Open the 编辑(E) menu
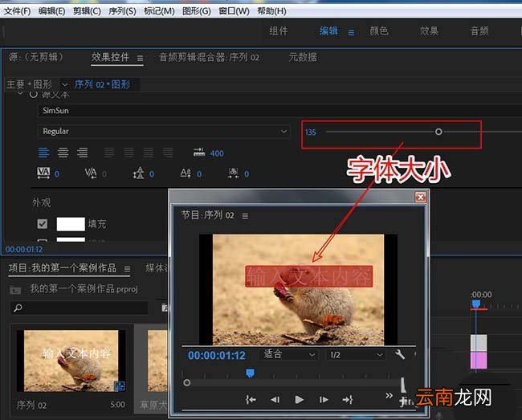The width and height of the screenshot is (522, 420). (x=51, y=11)
